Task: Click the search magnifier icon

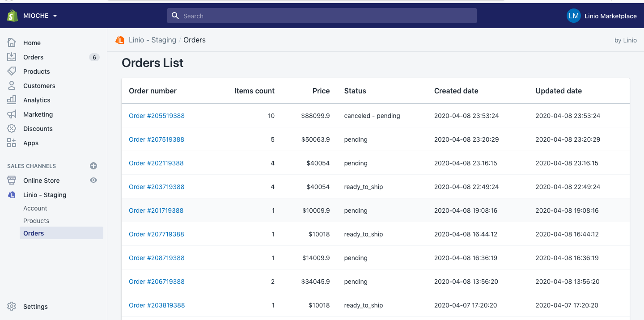Action: (175, 16)
